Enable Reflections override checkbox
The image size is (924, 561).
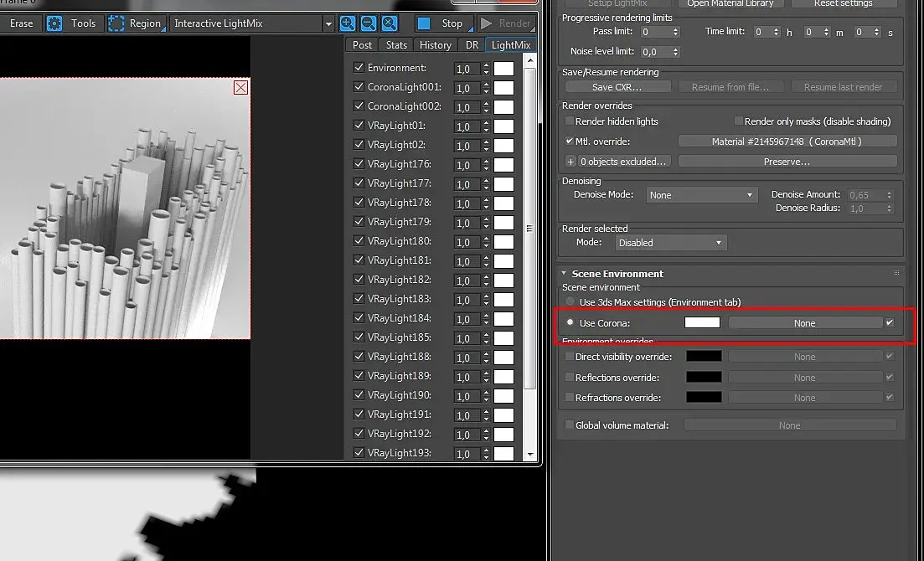click(570, 377)
